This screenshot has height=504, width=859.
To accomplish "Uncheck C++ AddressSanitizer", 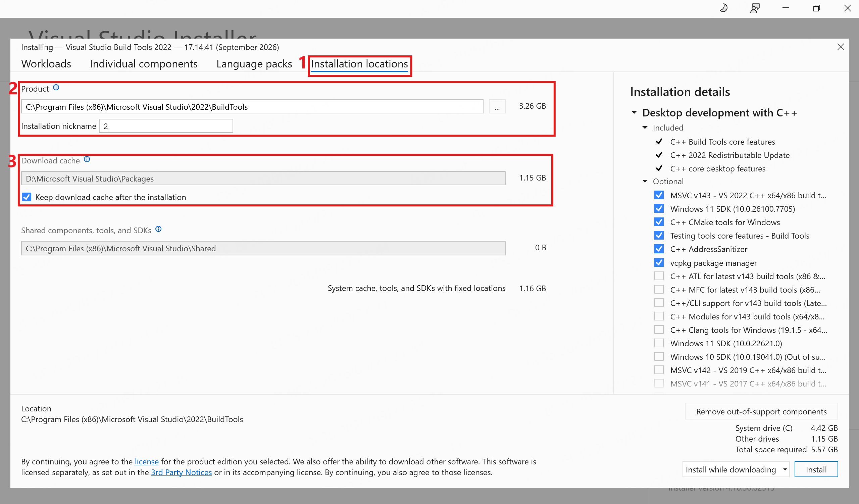I will point(659,249).
